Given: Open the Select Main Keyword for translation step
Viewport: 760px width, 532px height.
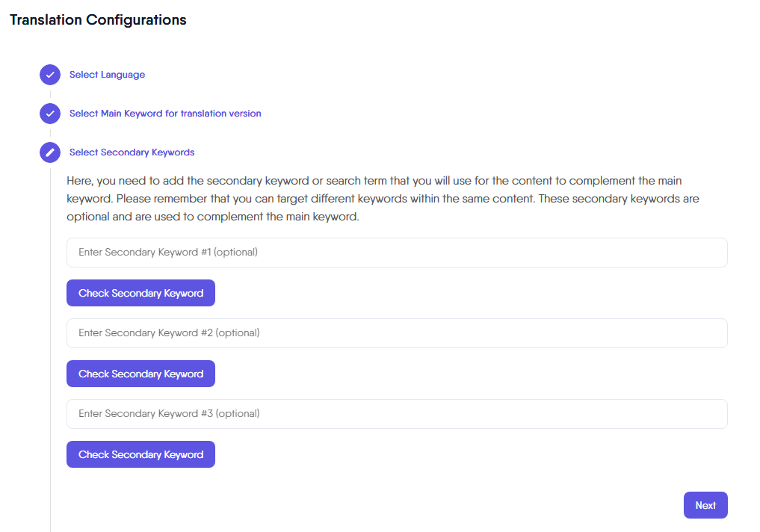Looking at the screenshot, I should point(165,114).
